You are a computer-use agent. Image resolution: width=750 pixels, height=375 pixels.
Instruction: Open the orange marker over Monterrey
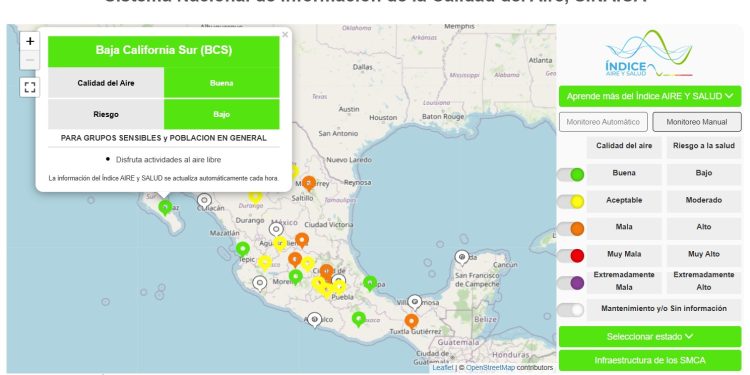[309, 184]
